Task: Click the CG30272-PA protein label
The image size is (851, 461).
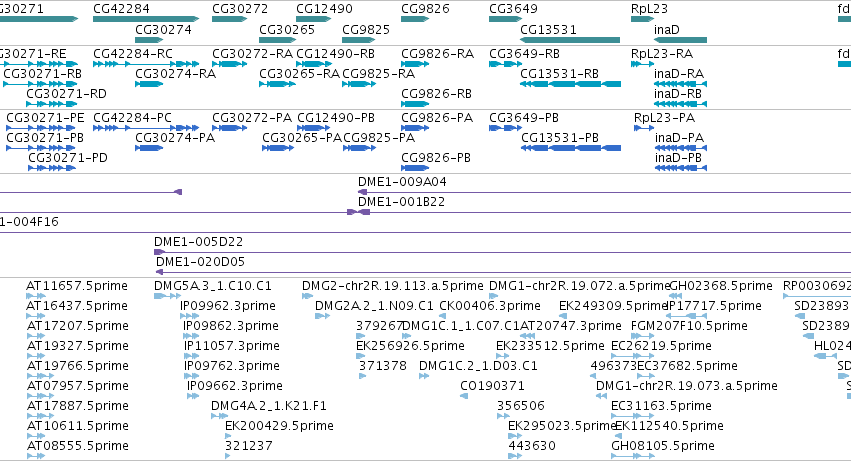Action: (252, 118)
